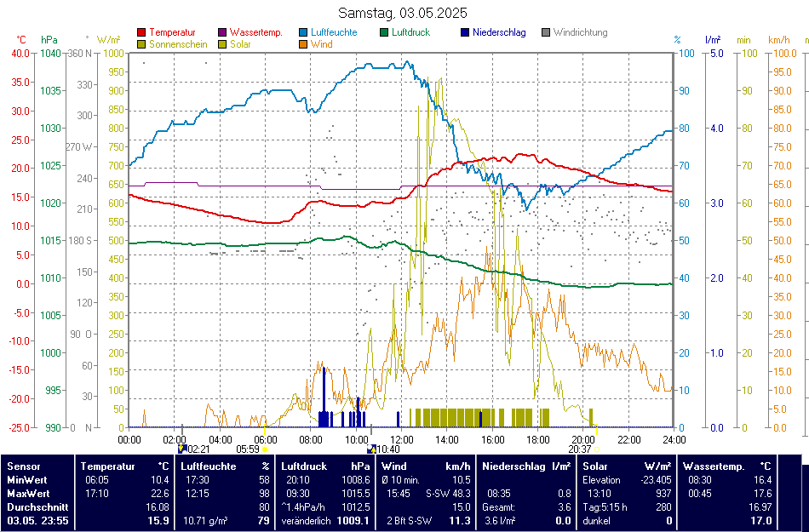The image size is (809, 532).
Task: Select the Sonnenschein legend label
Action: pyautogui.click(x=179, y=44)
